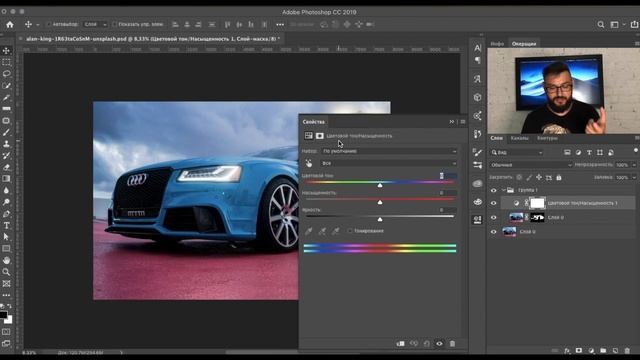The width and height of the screenshot is (640, 360).
Task: Click the create new layer icon
Action: coord(615,351)
